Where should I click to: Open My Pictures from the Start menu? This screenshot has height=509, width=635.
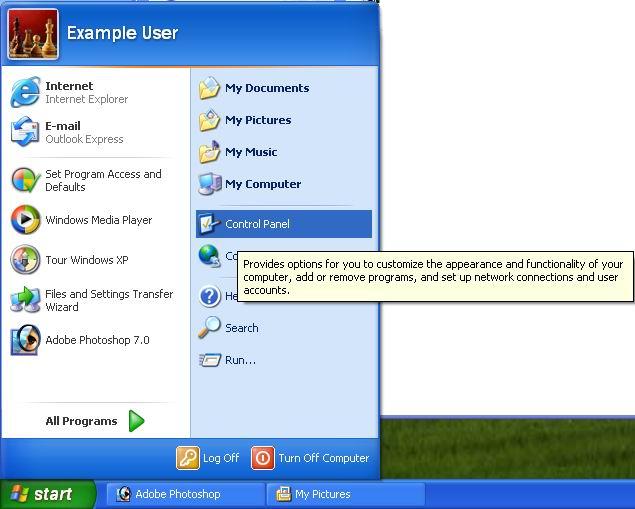click(x=258, y=120)
